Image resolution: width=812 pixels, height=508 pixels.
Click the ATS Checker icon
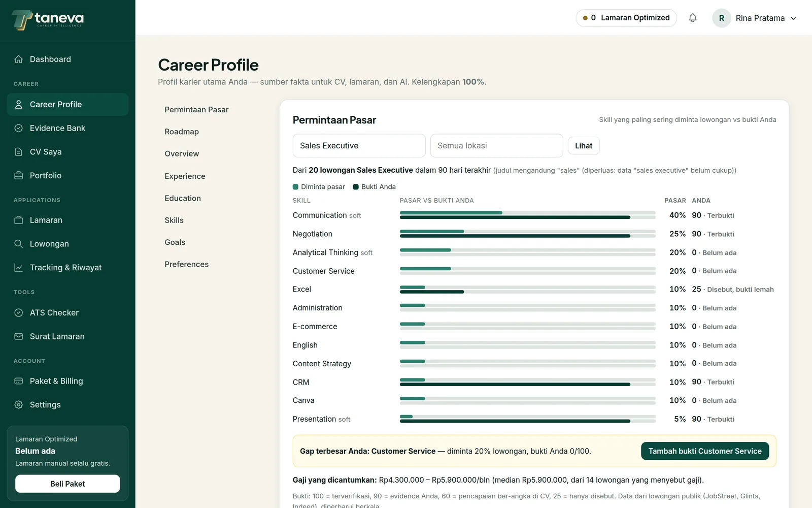[19, 312]
